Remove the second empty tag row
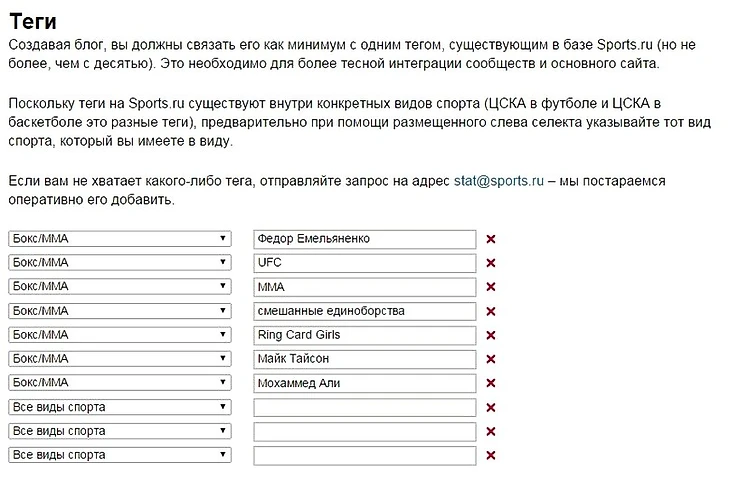This screenshot has width=730, height=491. (x=491, y=431)
